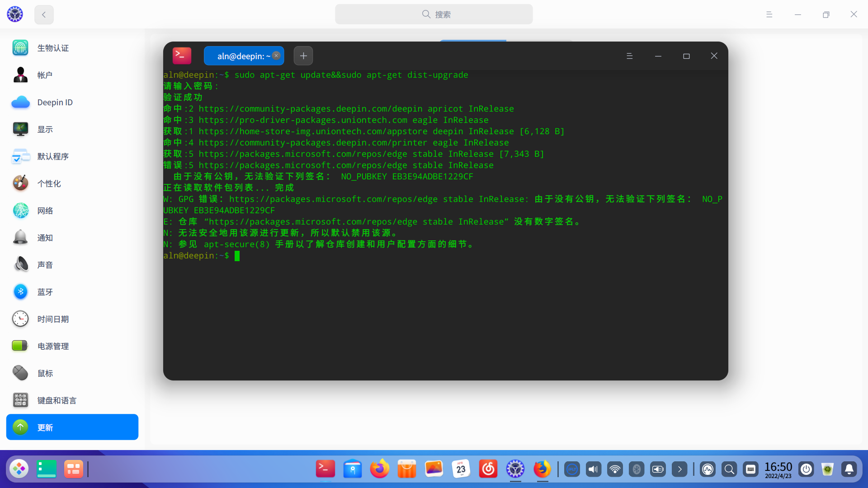Open the trash from the system tray
The height and width of the screenshot is (488, 868).
828,469
